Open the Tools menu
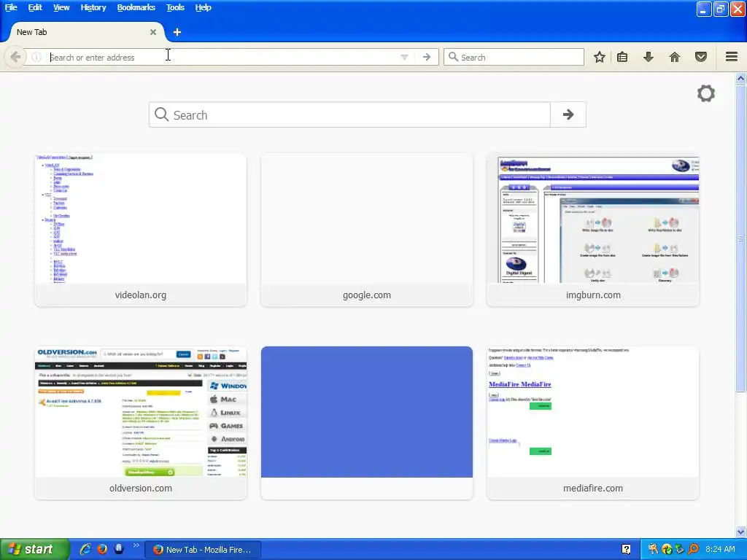This screenshot has width=747, height=560. 175,7
